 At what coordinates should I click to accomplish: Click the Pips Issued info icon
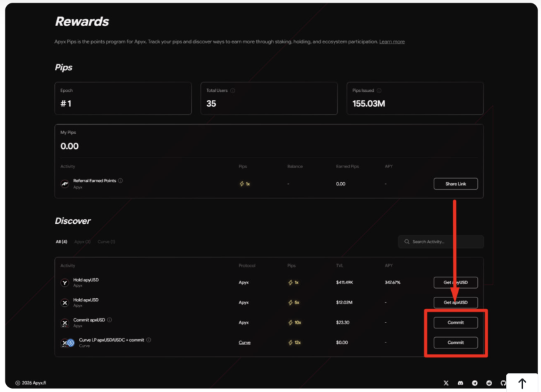coord(379,89)
